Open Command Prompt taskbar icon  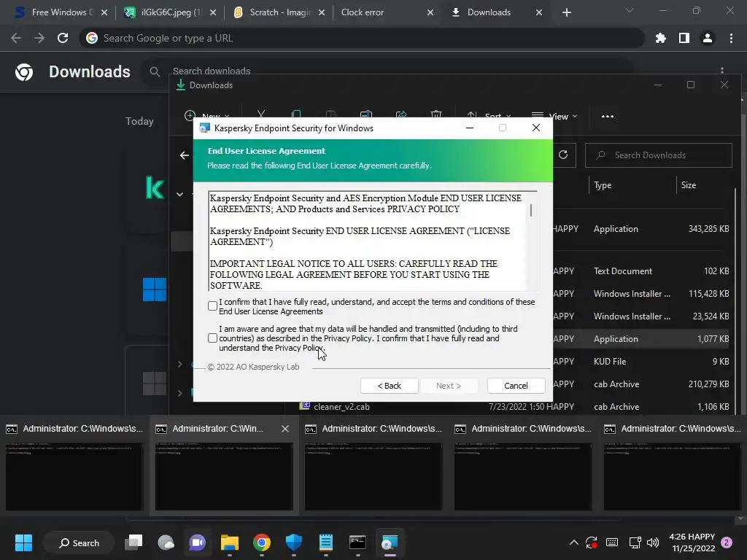point(357,542)
